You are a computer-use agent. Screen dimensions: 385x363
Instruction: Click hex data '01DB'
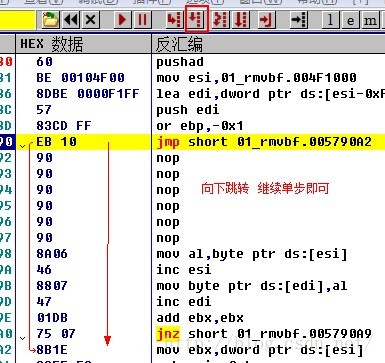point(52,318)
